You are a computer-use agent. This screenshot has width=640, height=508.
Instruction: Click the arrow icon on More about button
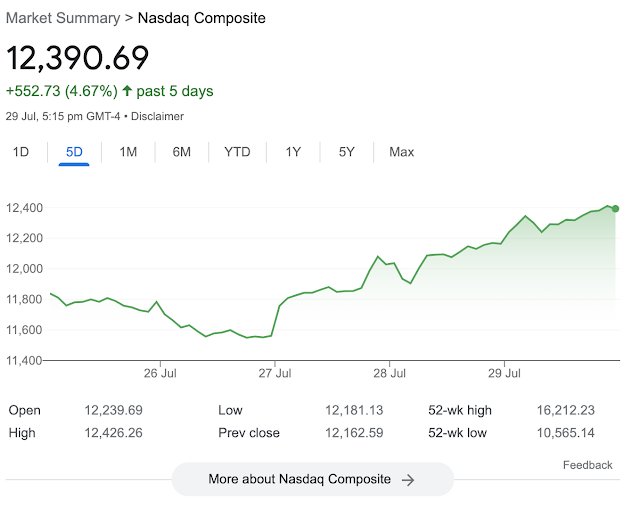click(408, 480)
